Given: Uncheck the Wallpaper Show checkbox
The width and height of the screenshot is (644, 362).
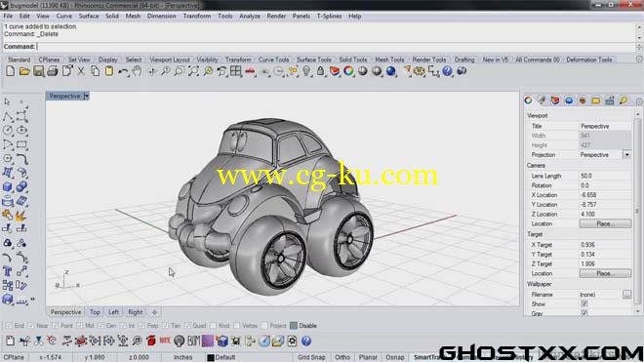Looking at the screenshot, I should (x=584, y=304).
